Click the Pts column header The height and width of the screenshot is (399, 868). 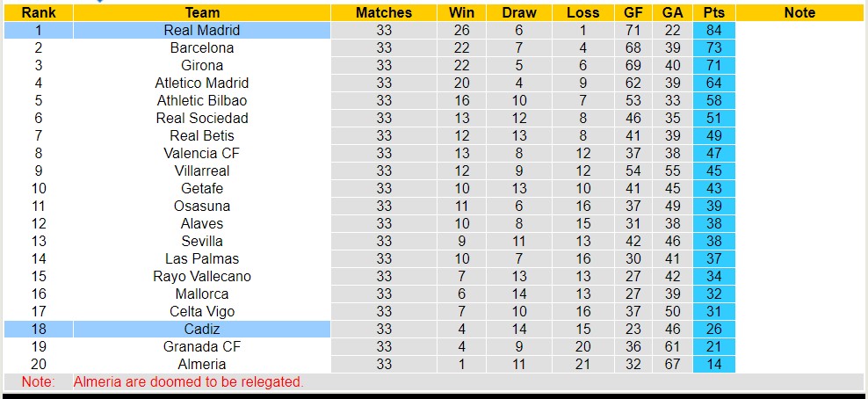pos(713,12)
